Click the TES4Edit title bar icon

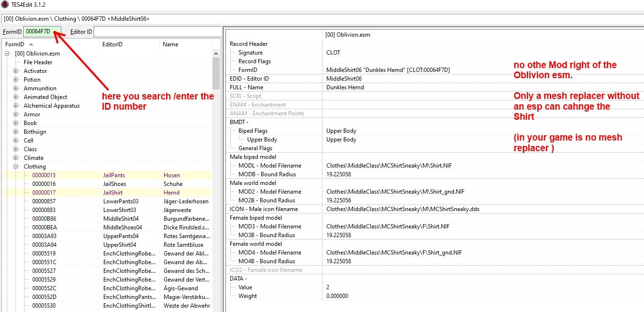tap(4, 4)
